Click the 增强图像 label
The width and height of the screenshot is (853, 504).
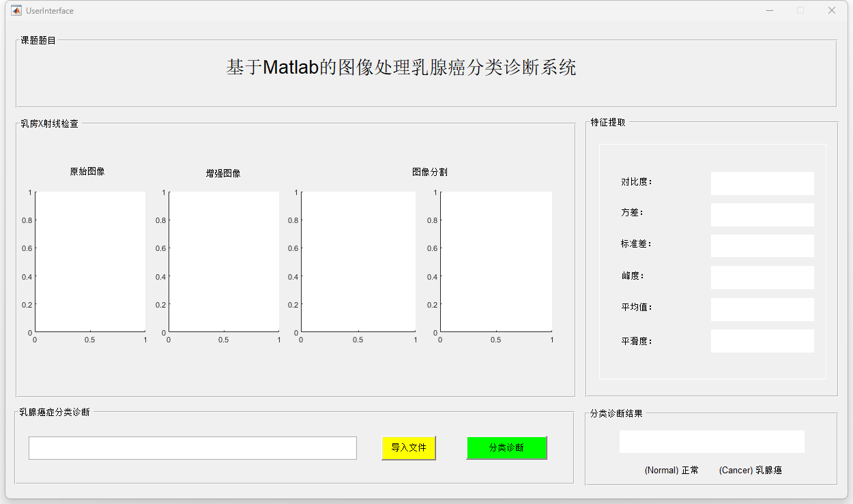pos(223,173)
